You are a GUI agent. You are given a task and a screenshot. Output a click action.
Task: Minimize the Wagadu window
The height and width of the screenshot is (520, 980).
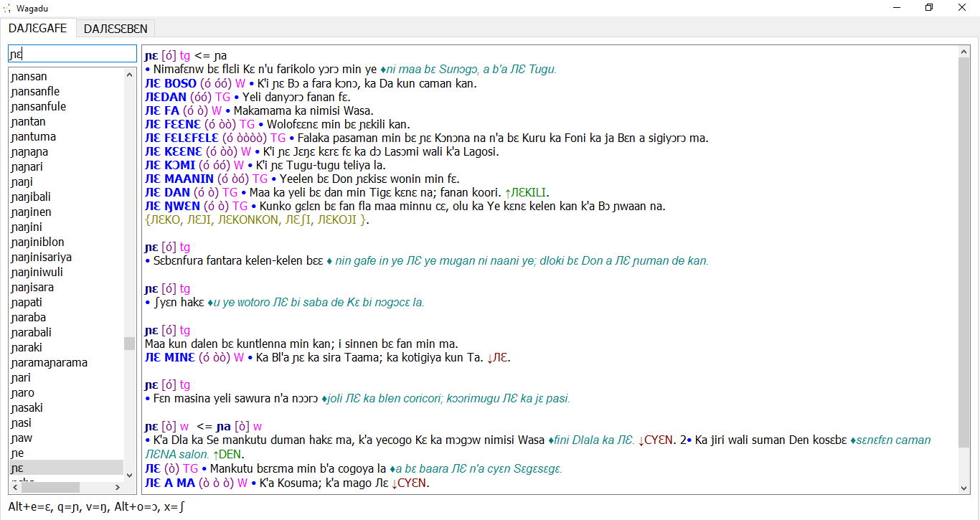click(896, 8)
